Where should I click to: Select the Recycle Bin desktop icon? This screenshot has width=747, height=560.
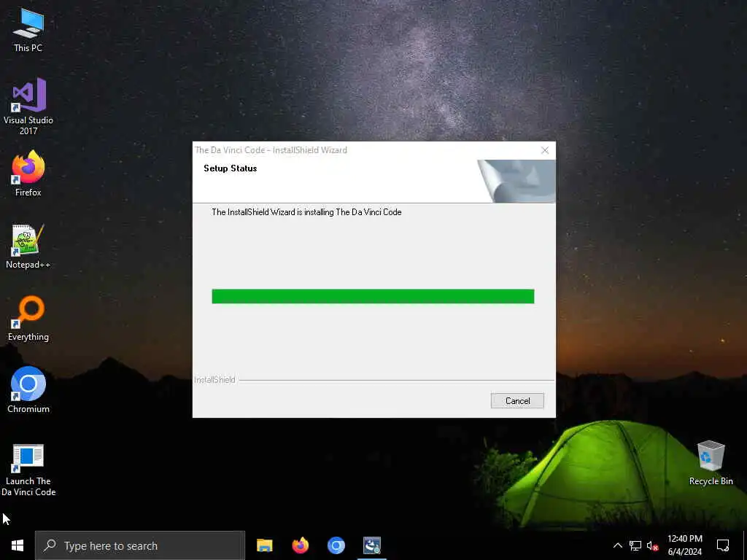[x=711, y=463]
